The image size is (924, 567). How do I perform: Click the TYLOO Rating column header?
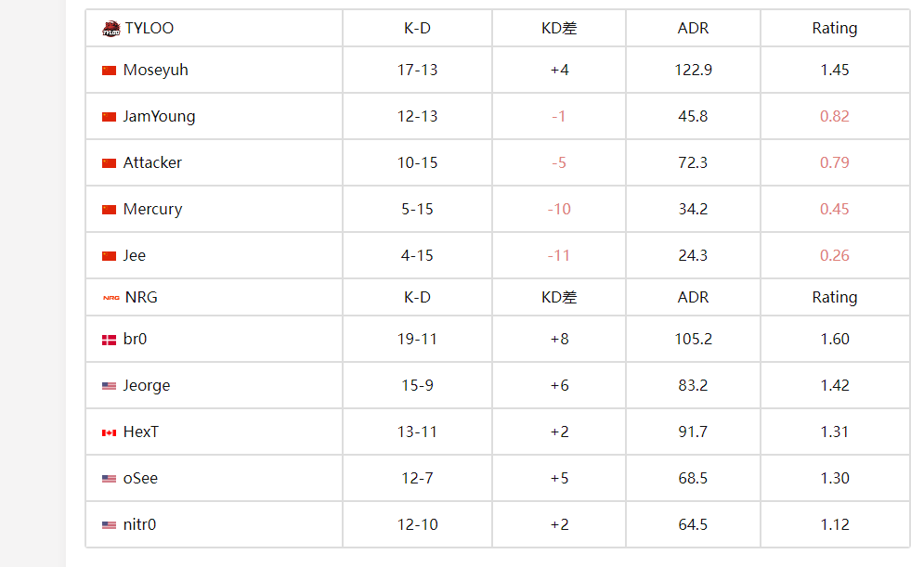(x=835, y=28)
